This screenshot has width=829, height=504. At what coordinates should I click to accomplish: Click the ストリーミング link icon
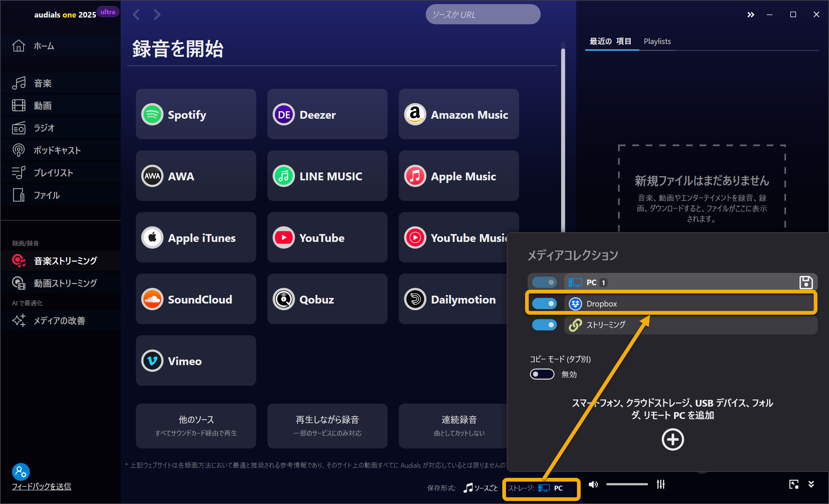(x=575, y=325)
